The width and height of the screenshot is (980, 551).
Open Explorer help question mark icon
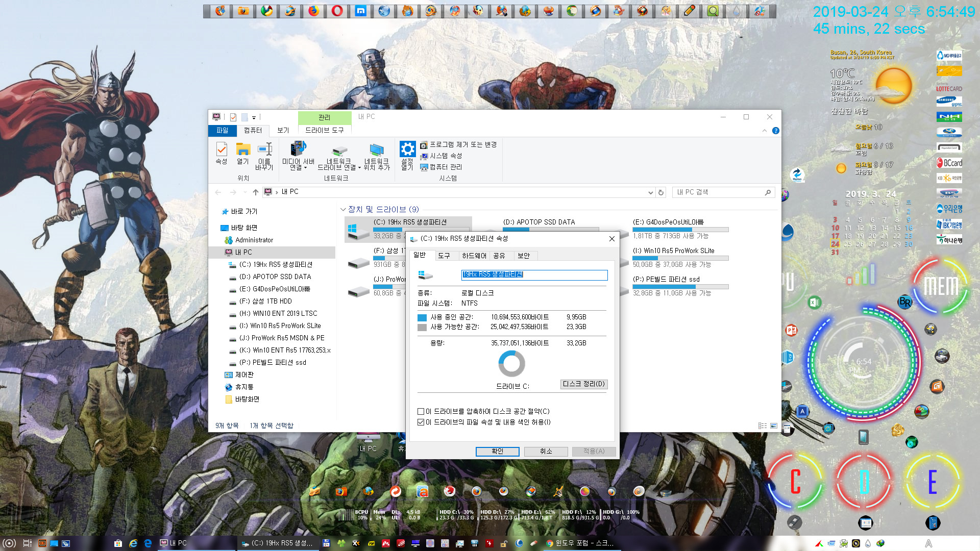(x=776, y=131)
